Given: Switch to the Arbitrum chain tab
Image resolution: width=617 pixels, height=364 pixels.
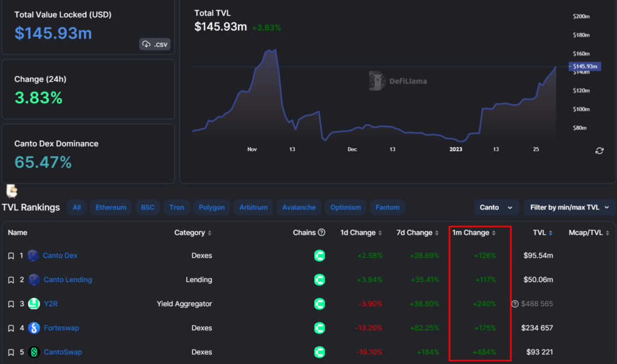Looking at the screenshot, I should pos(253,207).
